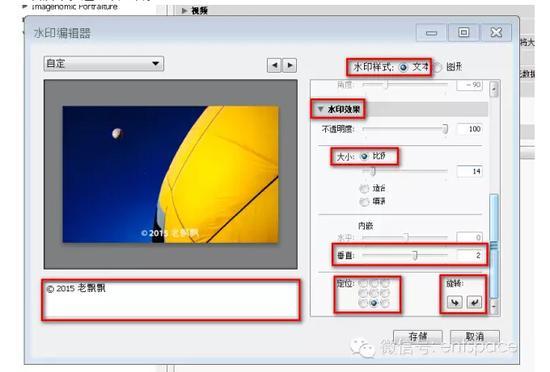The height and width of the screenshot is (372, 550).
Task: Choose 文本 watermark style radio button
Action: 403,67
